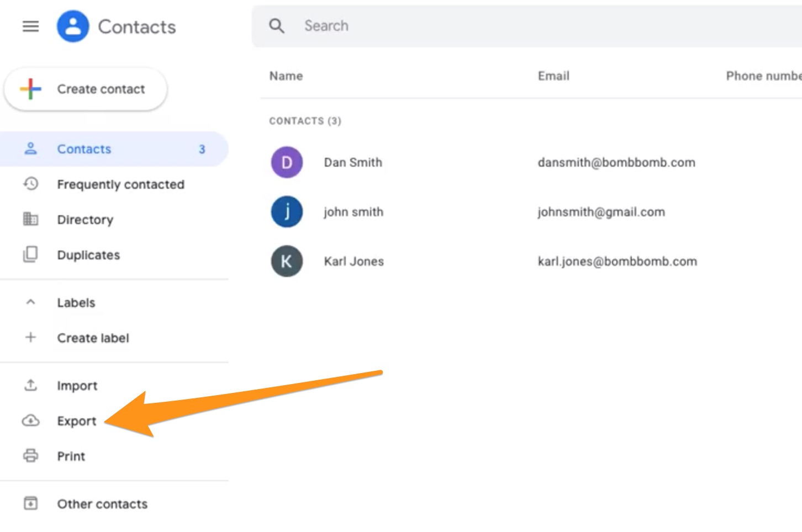The height and width of the screenshot is (532, 802).
Task: Click the name Karl Jones
Action: 353,261
